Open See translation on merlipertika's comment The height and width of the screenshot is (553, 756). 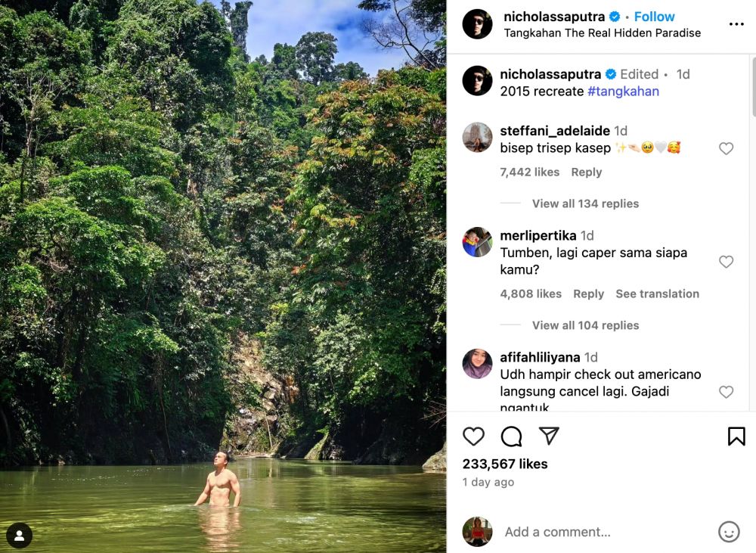pyautogui.click(x=657, y=294)
